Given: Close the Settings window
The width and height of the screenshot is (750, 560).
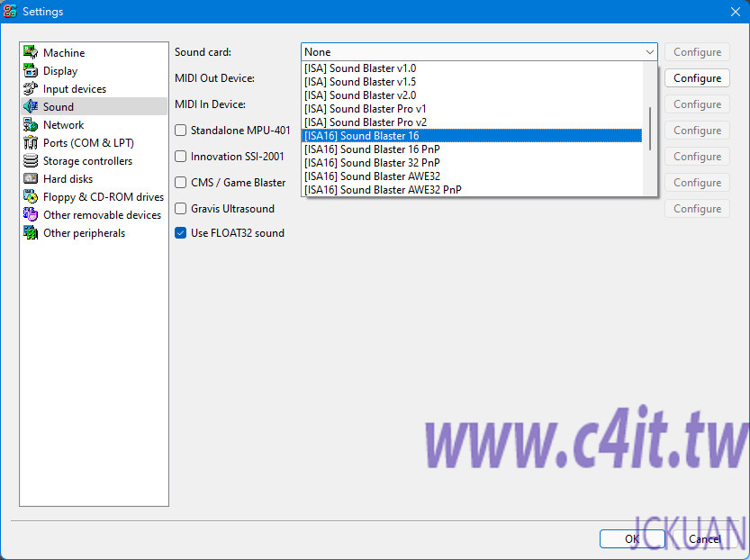Looking at the screenshot, I should (736, 12).
